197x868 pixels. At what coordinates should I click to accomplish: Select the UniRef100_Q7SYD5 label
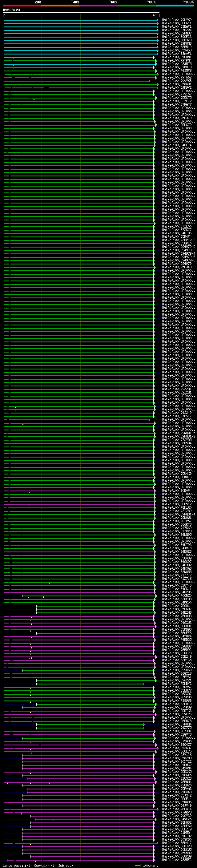tap(176, 440)
